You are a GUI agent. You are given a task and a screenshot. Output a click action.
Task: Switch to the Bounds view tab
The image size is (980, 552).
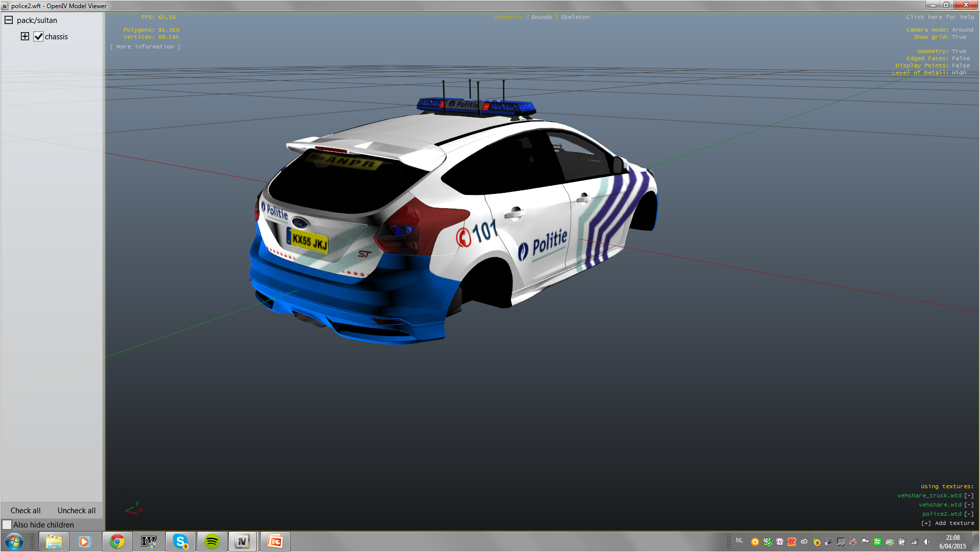click(x=541, y=17)
